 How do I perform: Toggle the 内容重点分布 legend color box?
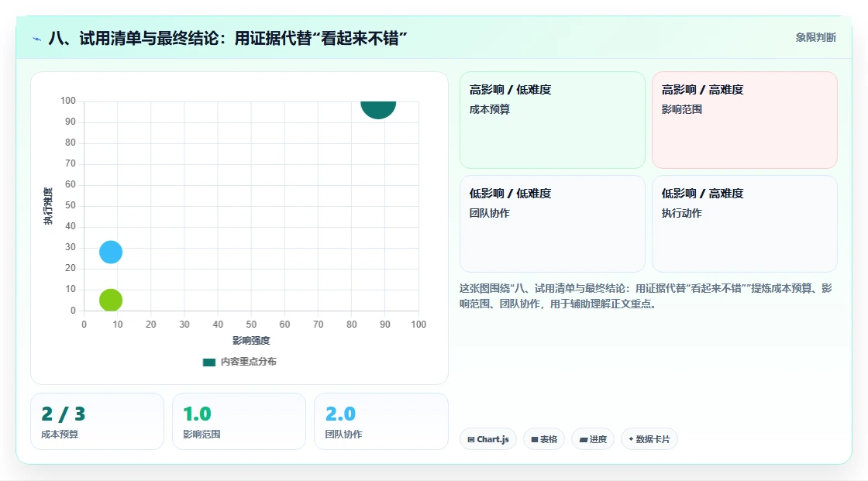(208, 362)
